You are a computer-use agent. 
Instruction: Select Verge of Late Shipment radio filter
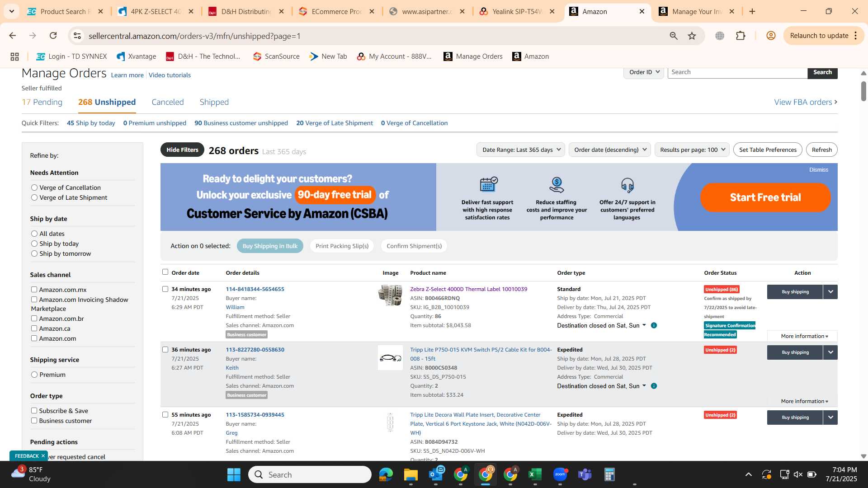[34, 197]
